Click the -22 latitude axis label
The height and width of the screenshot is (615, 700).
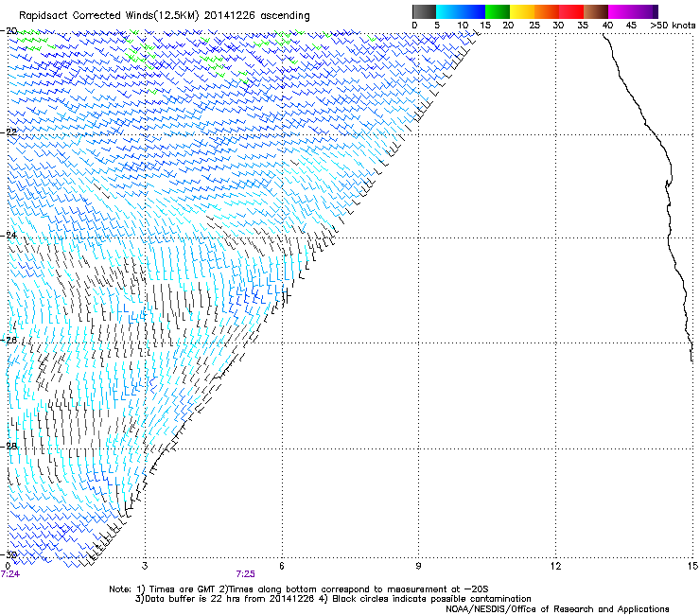click(9, 132)
